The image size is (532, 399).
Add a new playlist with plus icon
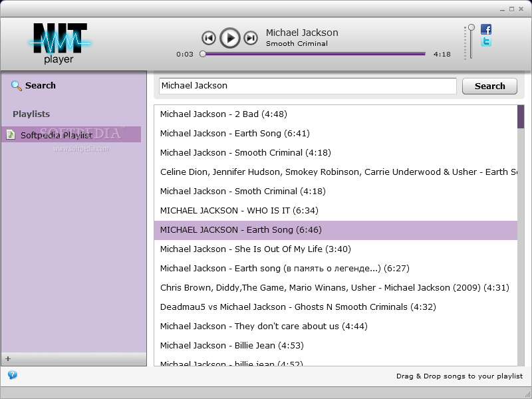[x=8, y=358]
